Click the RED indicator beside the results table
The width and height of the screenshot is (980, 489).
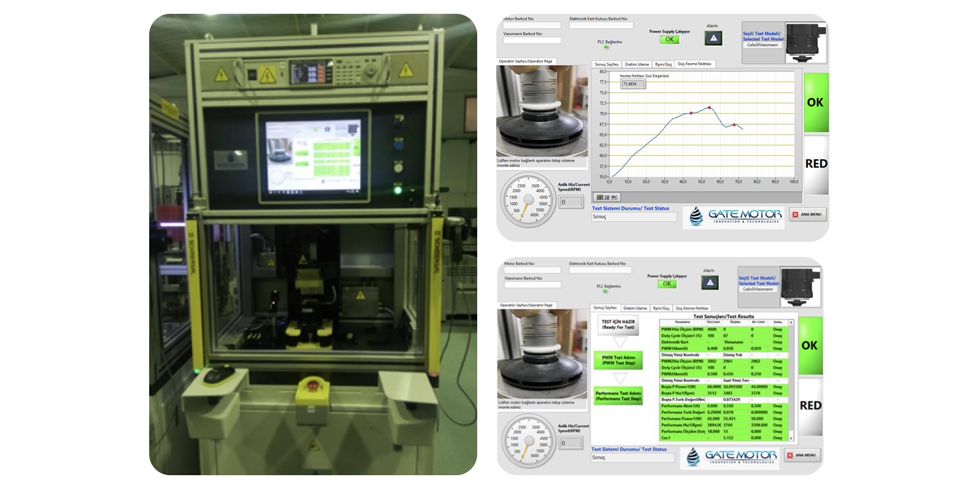coord(810,406)
